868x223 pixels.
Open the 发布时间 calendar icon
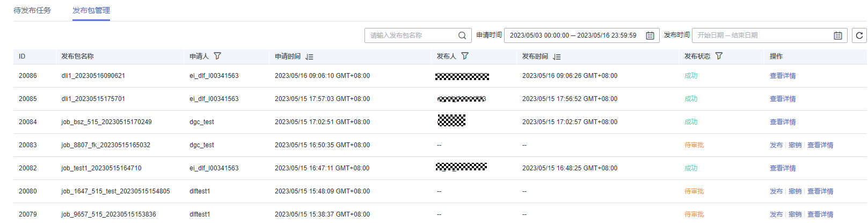click(x=837, y=35)
